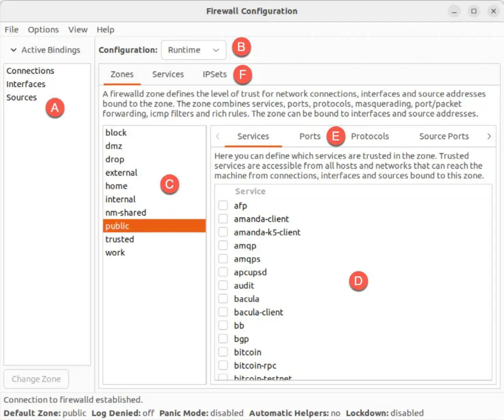
Task: Open the View menu
Action: point(78,30)
